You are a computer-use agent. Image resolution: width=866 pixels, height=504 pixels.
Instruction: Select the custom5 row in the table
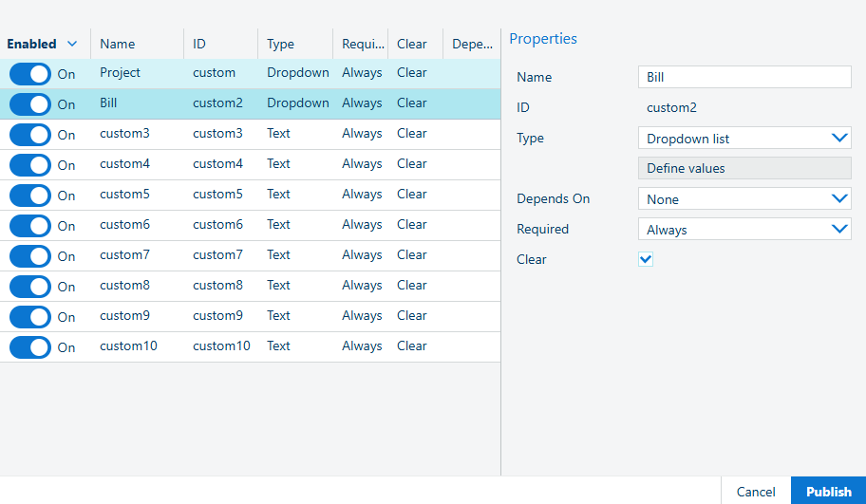coord(124,195)
